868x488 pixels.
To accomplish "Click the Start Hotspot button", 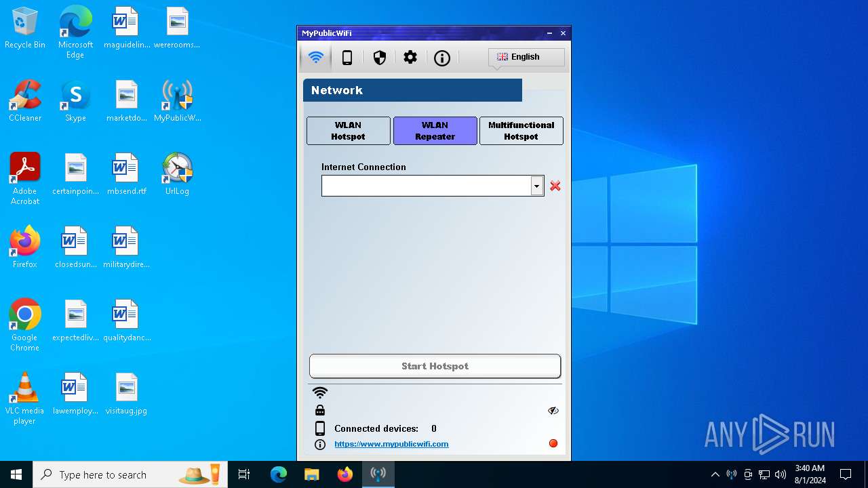I will (435, 366).
